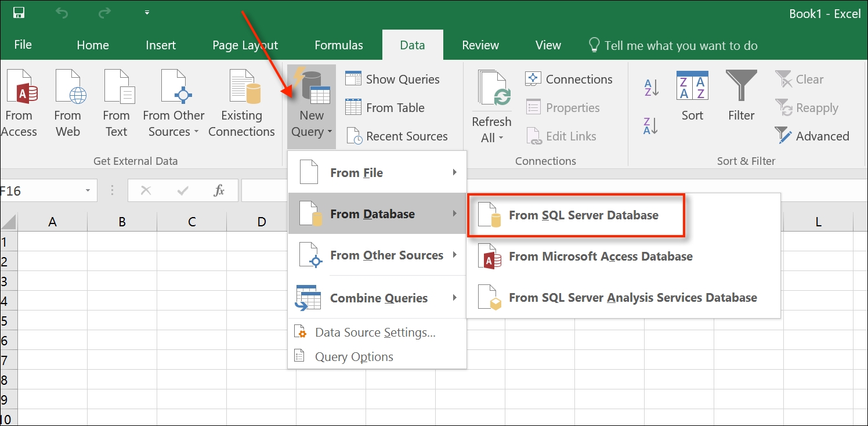Switch to the Home tab
The width and height of the screenshot is (868, 426).
point(93,45)
